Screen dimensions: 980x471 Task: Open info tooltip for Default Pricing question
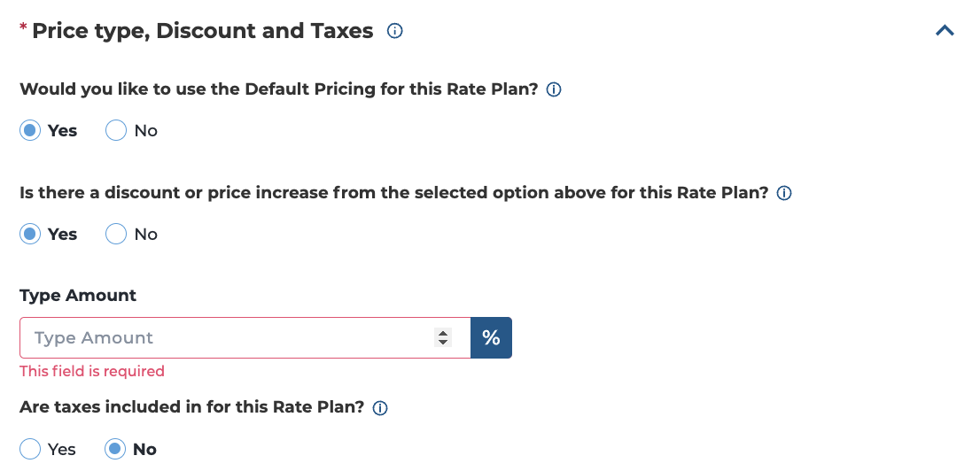[553, 90]
